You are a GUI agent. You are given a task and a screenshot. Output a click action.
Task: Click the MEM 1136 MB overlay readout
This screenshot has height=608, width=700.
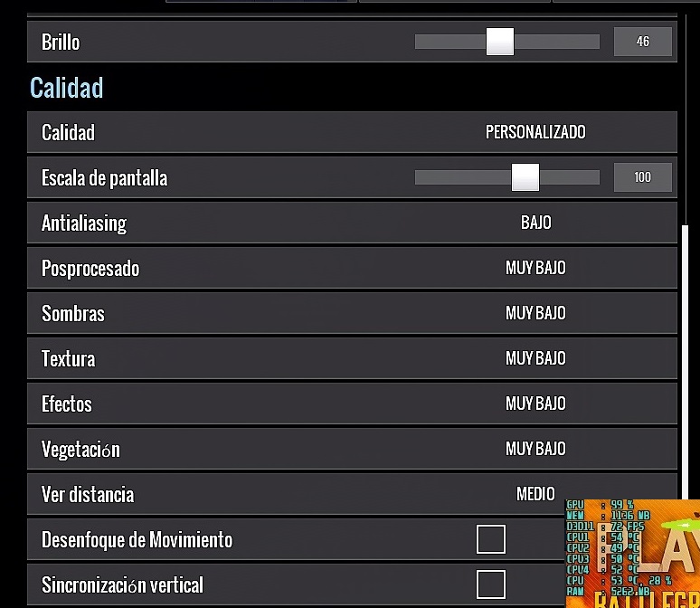(608, 516)
